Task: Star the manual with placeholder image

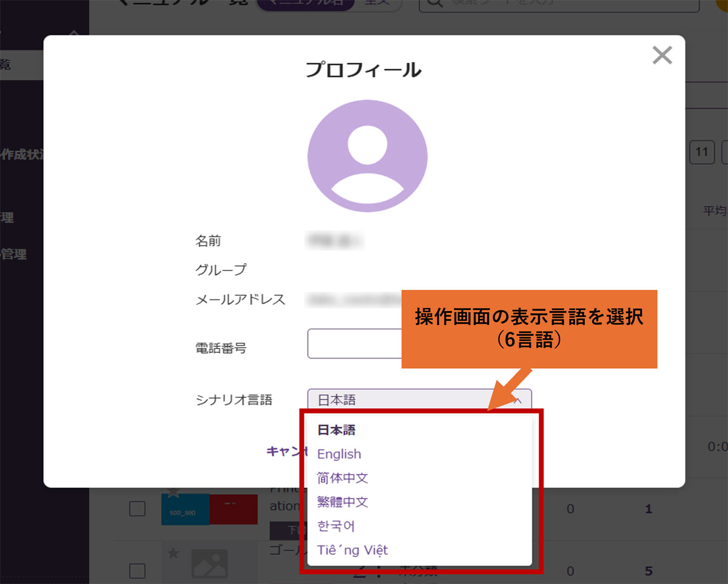Action: tap(174, 552)
